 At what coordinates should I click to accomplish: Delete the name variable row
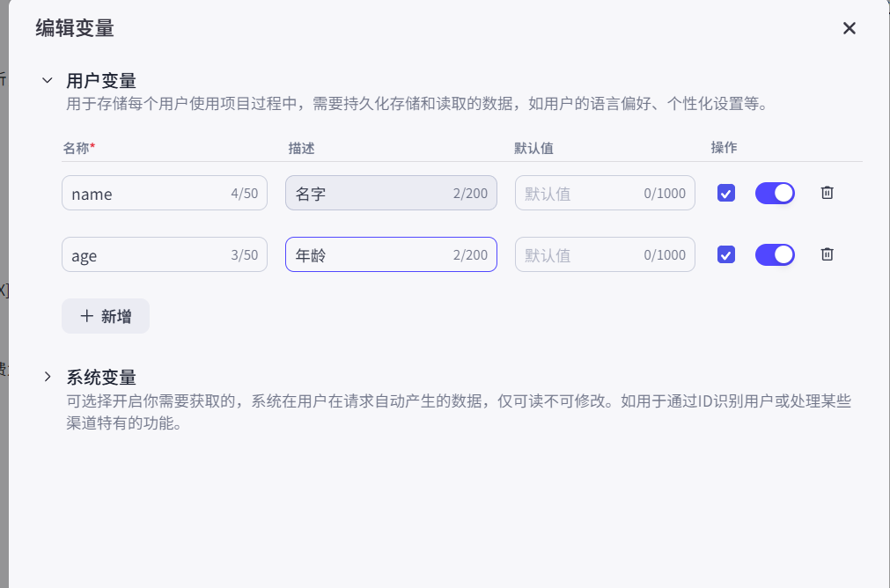click(x=827, y=193)
